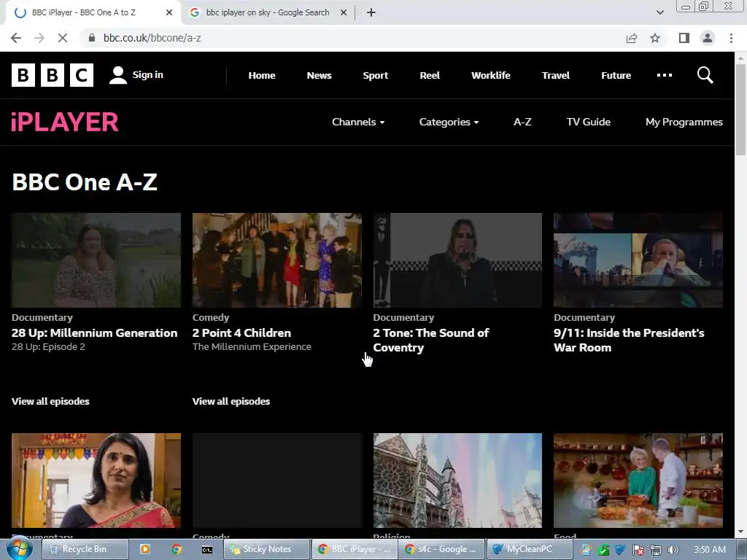Click the media player taskbar icon
This screenshot has height=560, width=747.
coord(145,549)
